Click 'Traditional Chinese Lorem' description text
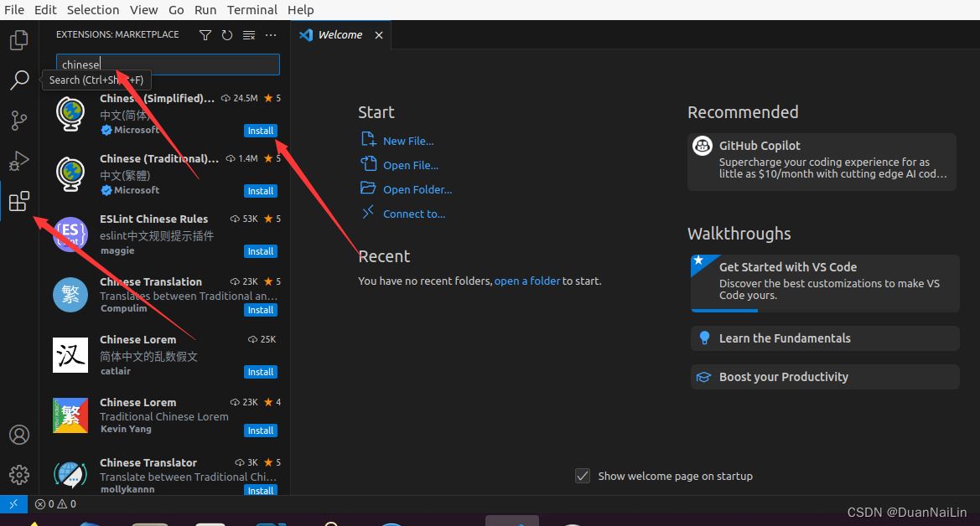Viewport: 980px width, 526px height. click(164, 416)
